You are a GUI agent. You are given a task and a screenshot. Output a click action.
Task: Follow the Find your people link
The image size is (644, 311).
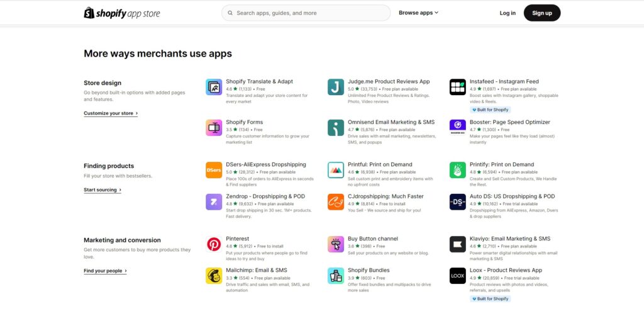[x=105, y=271]
